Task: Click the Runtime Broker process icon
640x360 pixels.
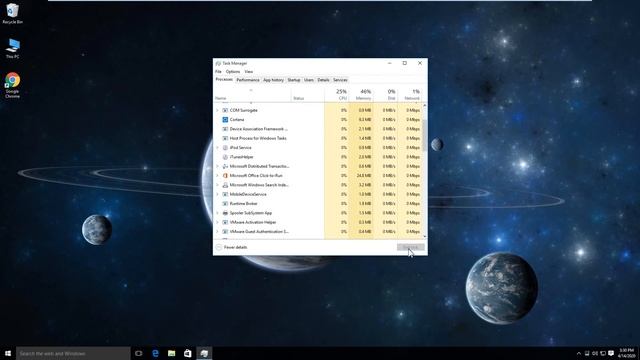Action: pos(225,204)
